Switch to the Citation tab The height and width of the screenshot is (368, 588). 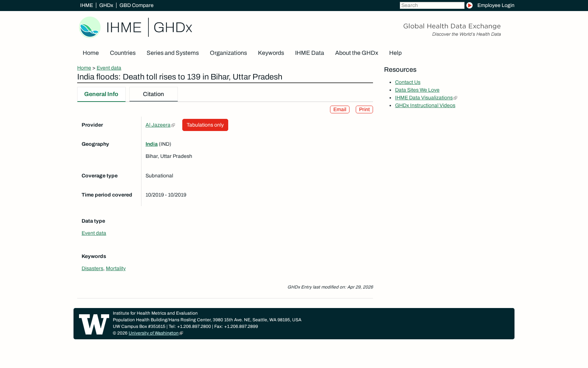click(x=154, y=94)
